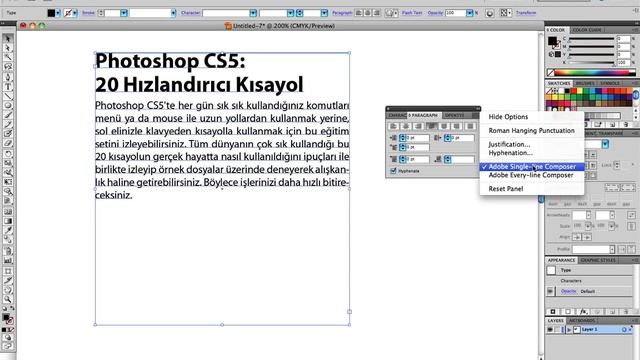Switch to the OpenType tab

[x=455, y=116]
